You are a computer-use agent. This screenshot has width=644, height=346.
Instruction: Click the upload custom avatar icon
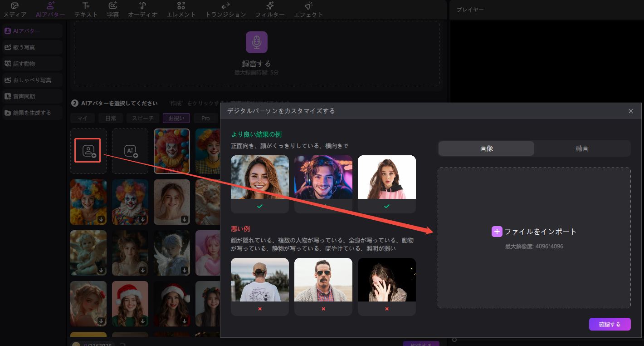[x=88, y=151]
